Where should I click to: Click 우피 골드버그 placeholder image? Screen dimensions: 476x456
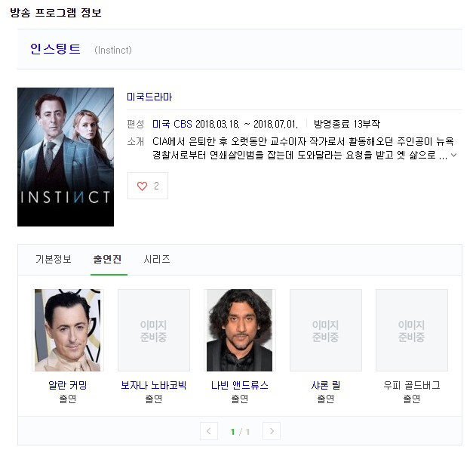click(412, 330)
